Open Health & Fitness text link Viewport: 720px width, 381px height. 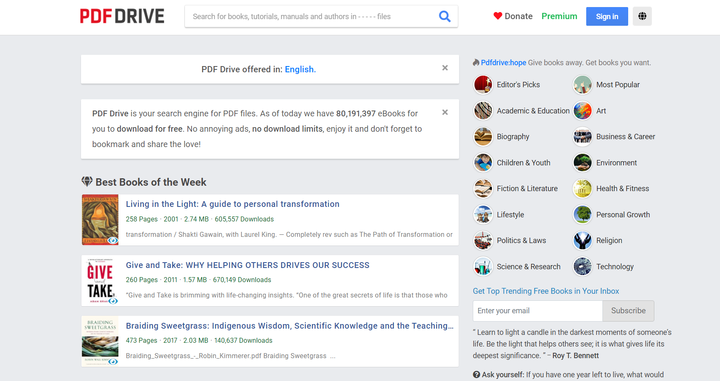623,189
